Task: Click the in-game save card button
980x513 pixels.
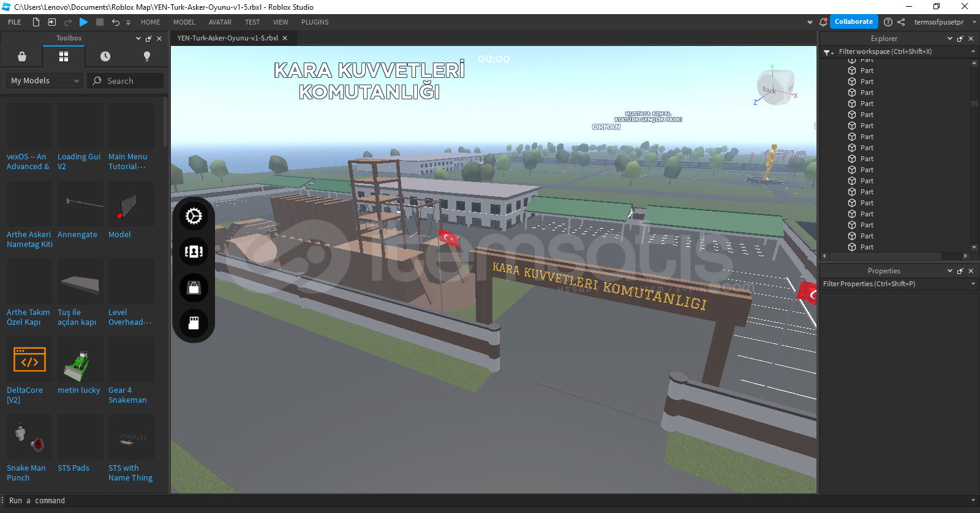Action: [x=194, y=323]
